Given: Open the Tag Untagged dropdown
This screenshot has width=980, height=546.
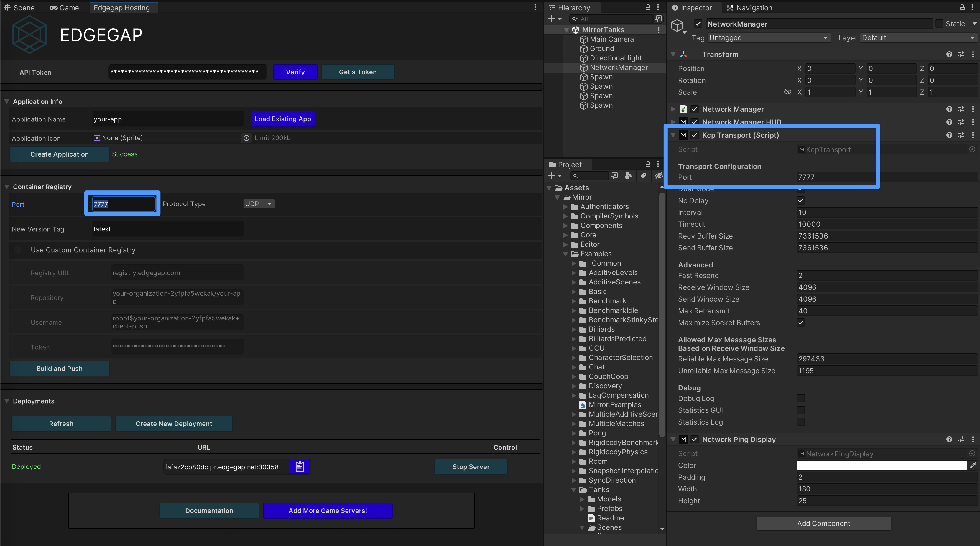Looking at the screenshot, I should [768, 38].
